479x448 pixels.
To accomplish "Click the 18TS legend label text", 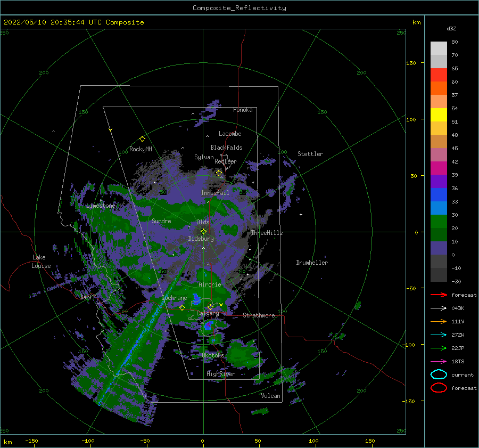I will coord(458,362).
